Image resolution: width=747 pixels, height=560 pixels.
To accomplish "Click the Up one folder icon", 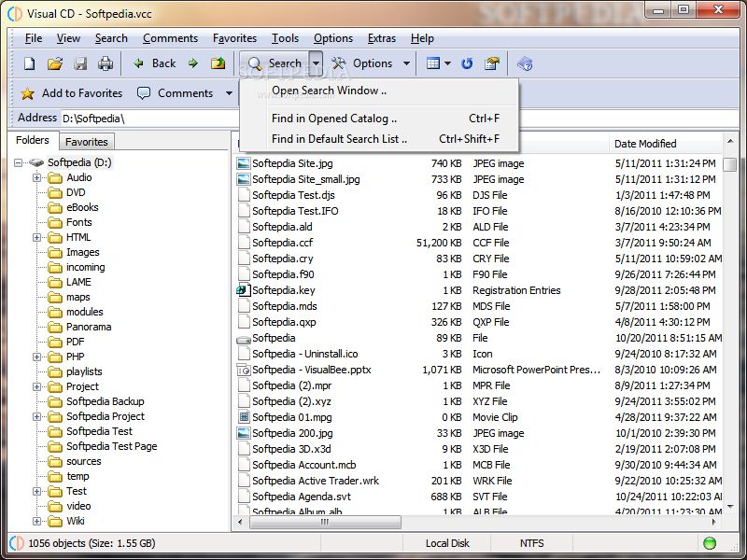I will click(x=218, y=63).
